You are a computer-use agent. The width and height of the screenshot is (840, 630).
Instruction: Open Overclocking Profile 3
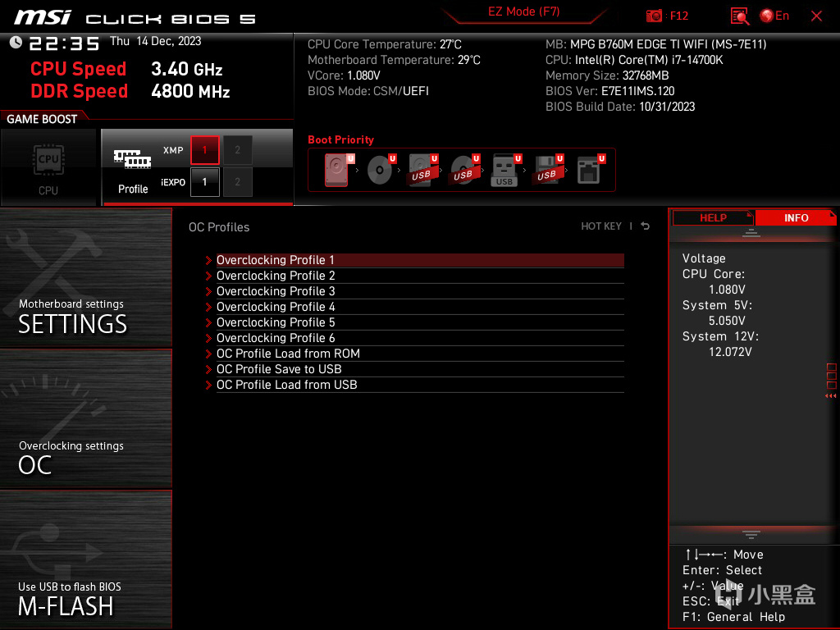pyautogui.click(x=420, y=291)
